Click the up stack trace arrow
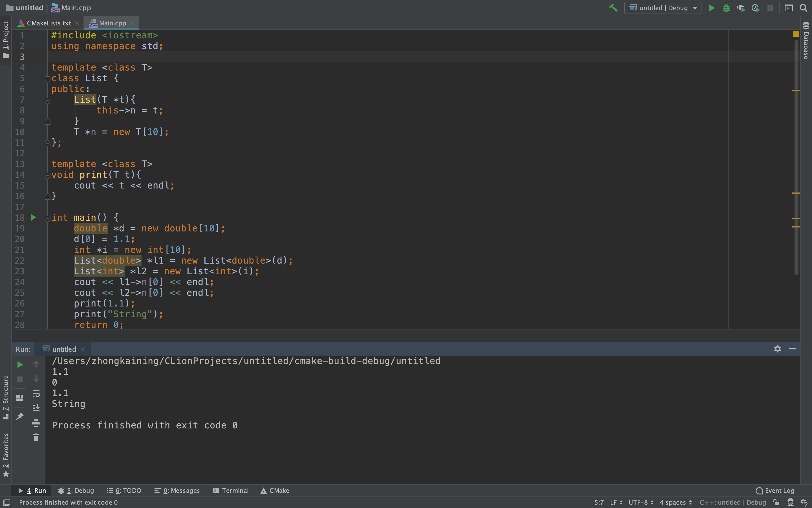The image size is (812, 508). 36,364
